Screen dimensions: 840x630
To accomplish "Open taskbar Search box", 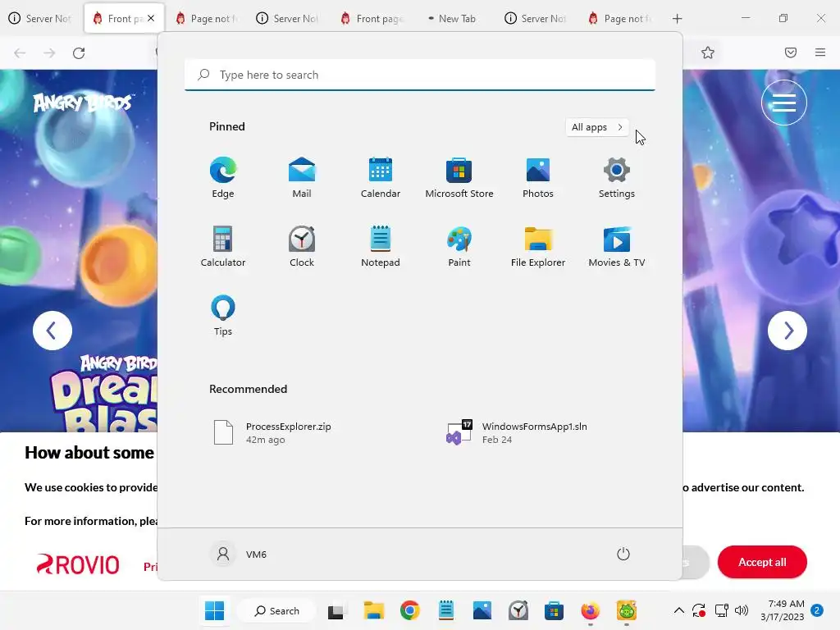I will pyautogui.click(x=277, y=610).
